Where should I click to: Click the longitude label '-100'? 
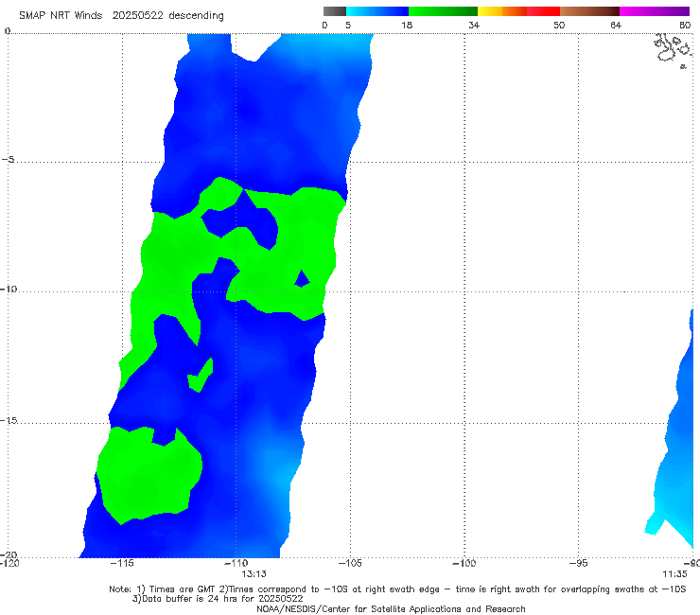pyautogui.click(x=464, y=563)
